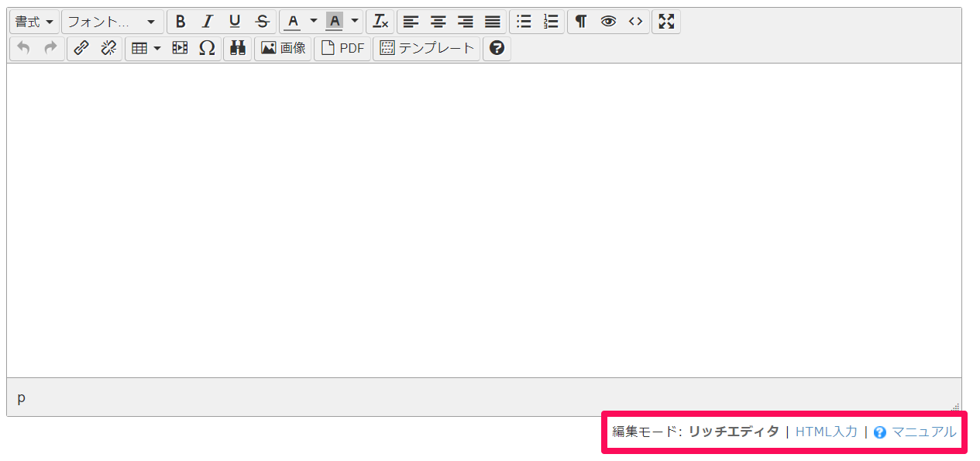Open the find and replace tool
This screenshot has width=980, height=461.
[237, 48]
